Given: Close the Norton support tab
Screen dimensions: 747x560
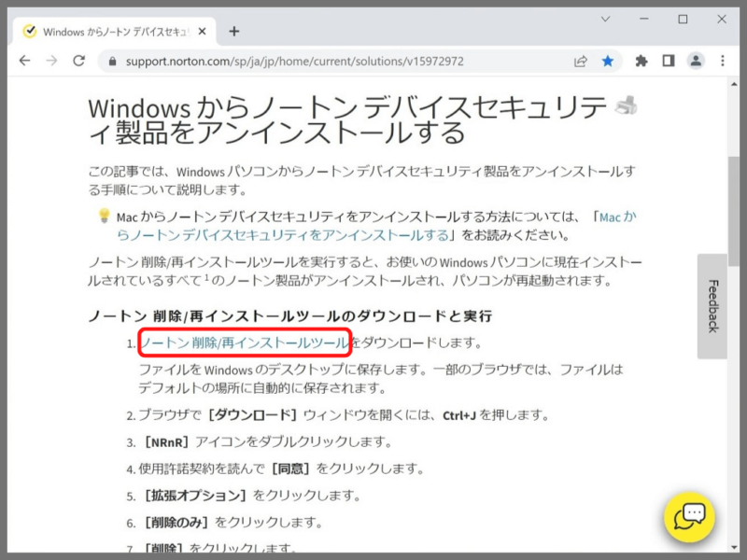Looking at the screenshot, I should tap(202, 32).
